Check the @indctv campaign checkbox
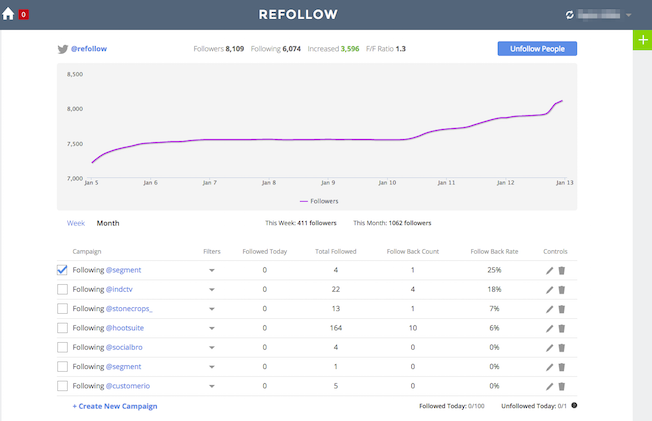The image size is (652, 421). [62, 289]
